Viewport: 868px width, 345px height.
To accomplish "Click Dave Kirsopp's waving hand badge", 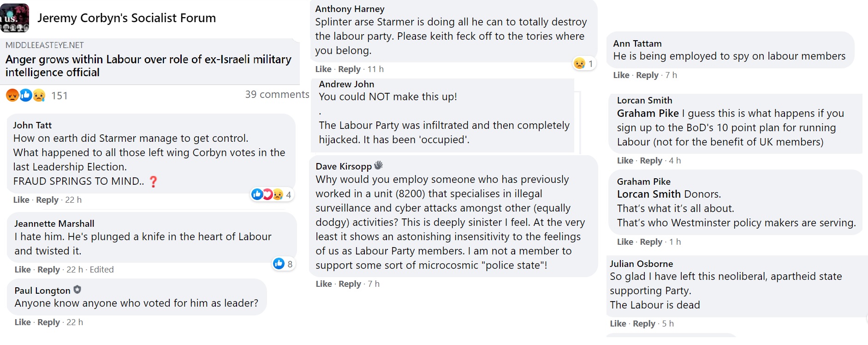I will [378, 165].
